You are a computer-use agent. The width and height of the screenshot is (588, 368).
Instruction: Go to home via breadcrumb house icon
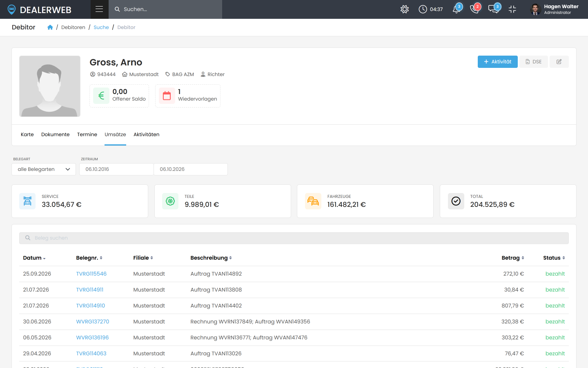click(x=50, y=27)
